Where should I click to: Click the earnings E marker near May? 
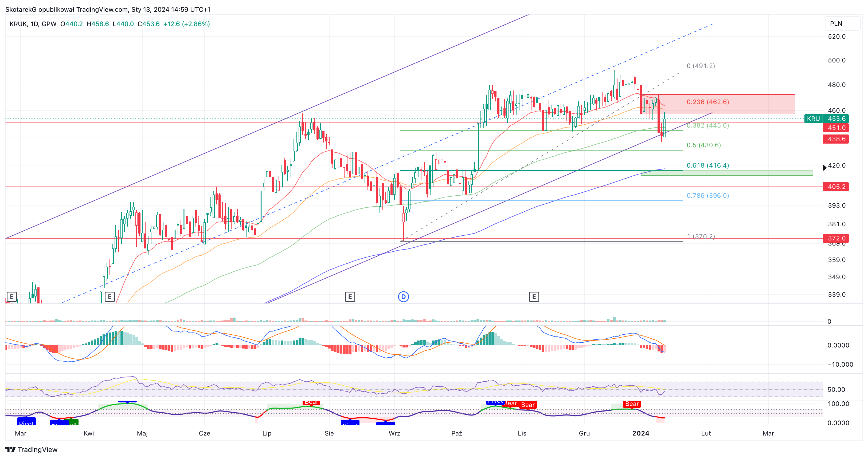coord(110,297)
